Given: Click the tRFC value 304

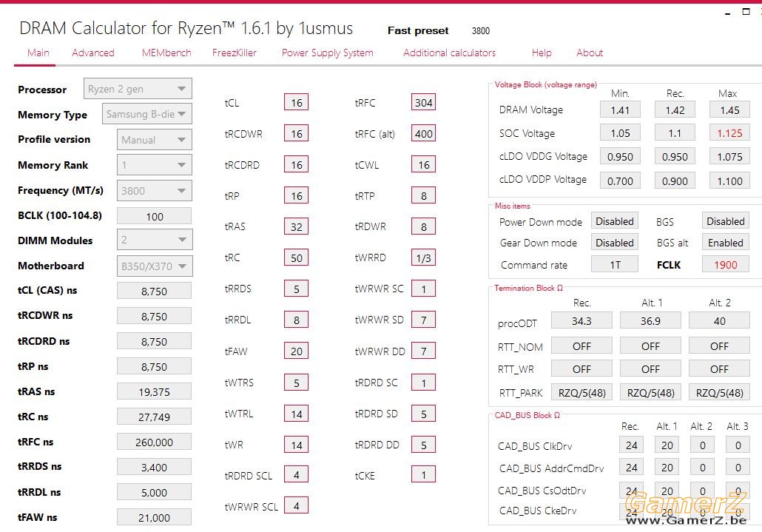Looking at the screenshot, I should [x=423, y=103].
